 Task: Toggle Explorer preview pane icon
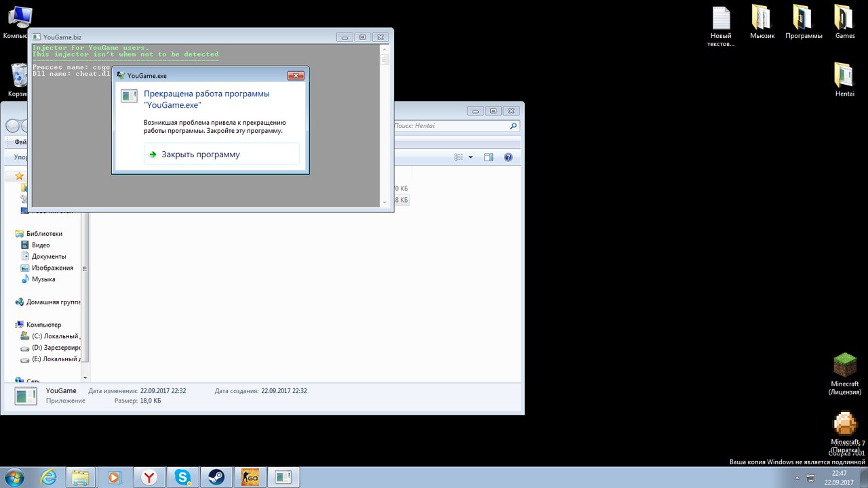(x=488, y=157)
